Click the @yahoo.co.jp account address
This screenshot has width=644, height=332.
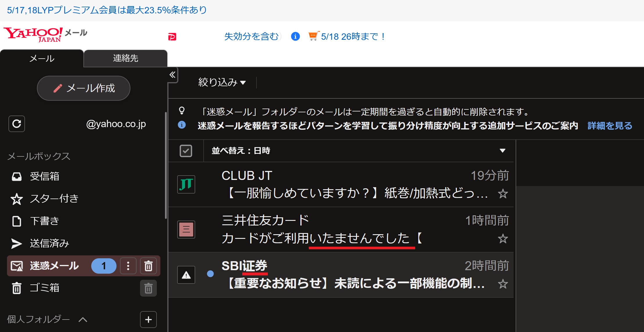pyautogui.click(x=116, y=124)
